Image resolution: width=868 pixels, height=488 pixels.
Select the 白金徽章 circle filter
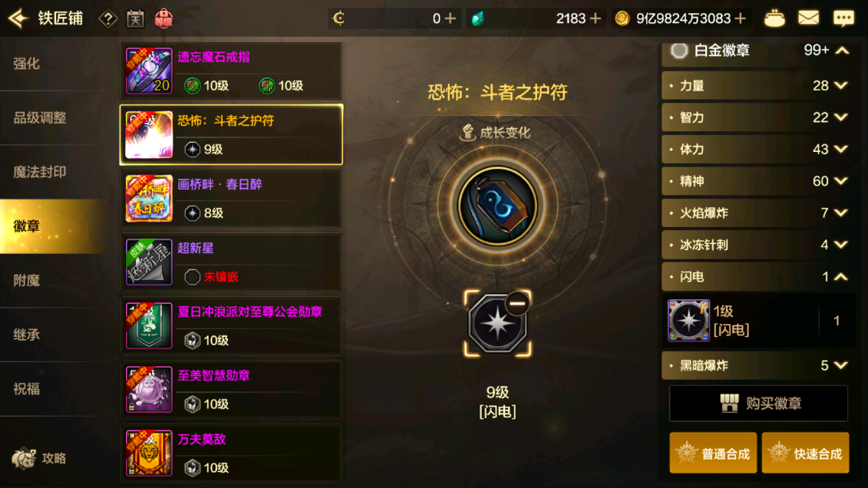[x=678, y=51]
